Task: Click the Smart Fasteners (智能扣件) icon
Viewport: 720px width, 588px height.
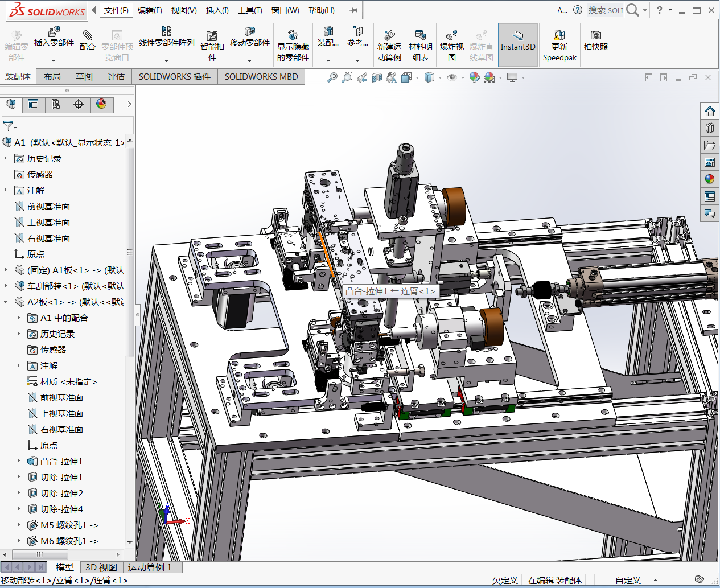Action: tap(212, 39)
